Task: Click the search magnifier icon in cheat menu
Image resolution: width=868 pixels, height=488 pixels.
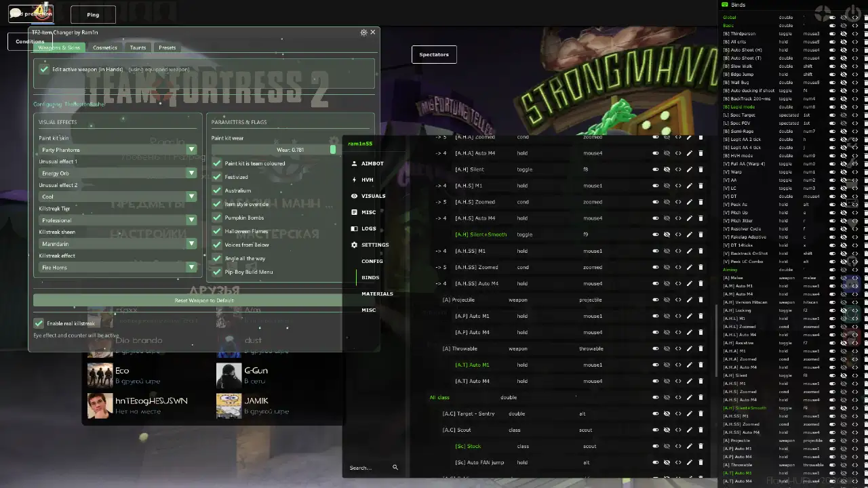Action: (395, 467)
